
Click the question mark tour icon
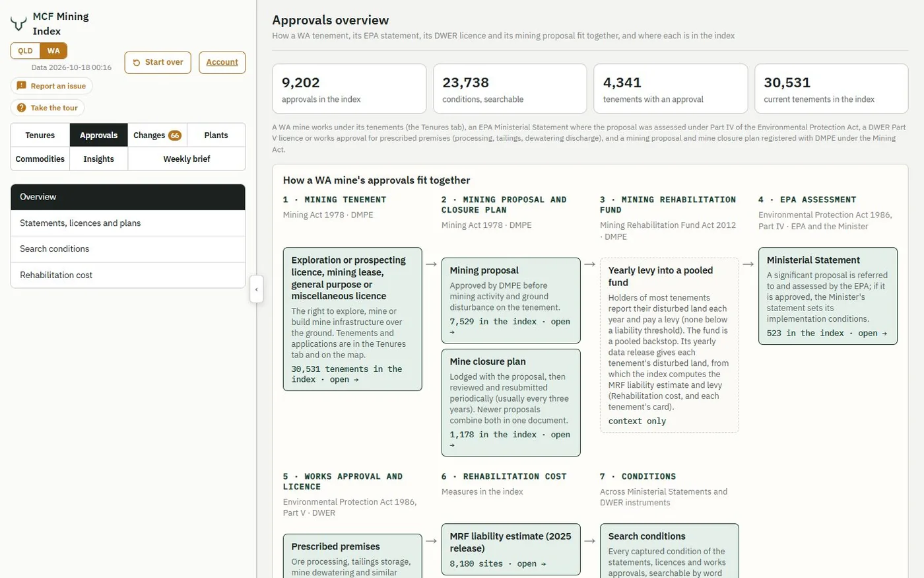click(x=21, y=108)
